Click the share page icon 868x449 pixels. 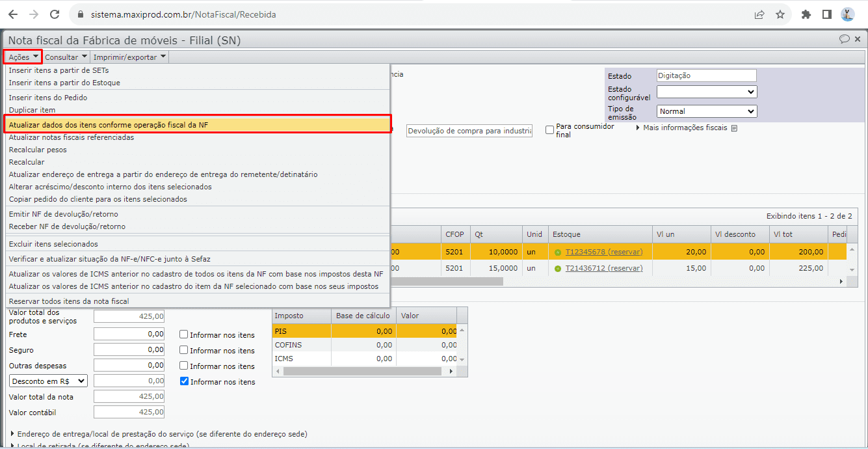(759, 14)
